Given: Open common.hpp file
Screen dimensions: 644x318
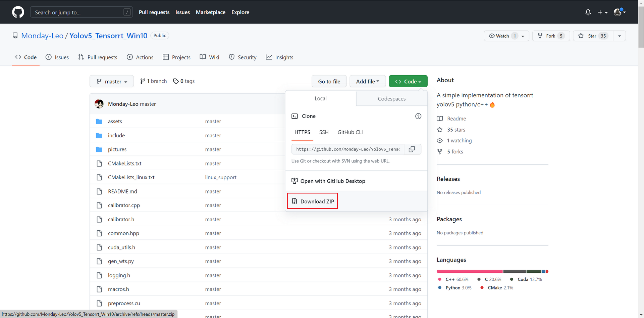Looking at the screenshot, I should [x=123, y=233].
